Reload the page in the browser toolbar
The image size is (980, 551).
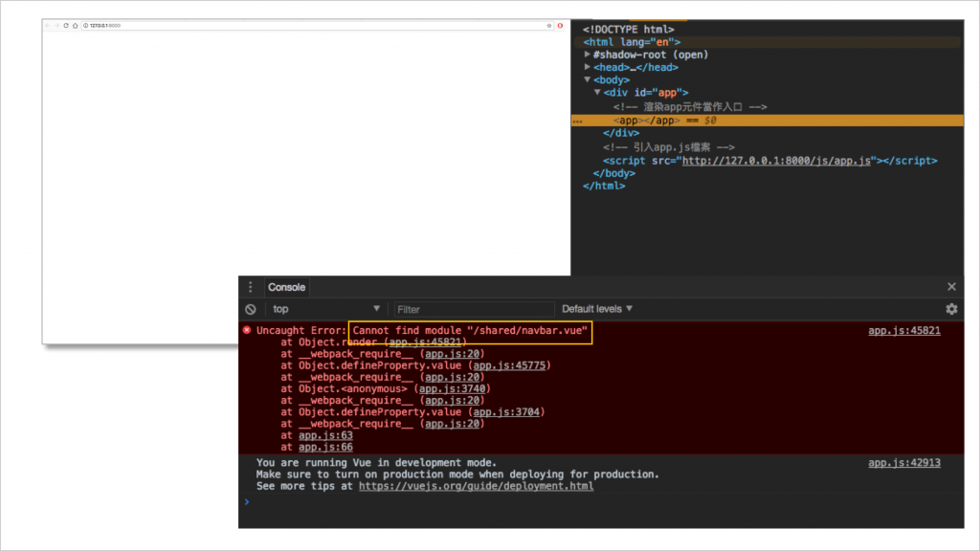click(66, 26)
